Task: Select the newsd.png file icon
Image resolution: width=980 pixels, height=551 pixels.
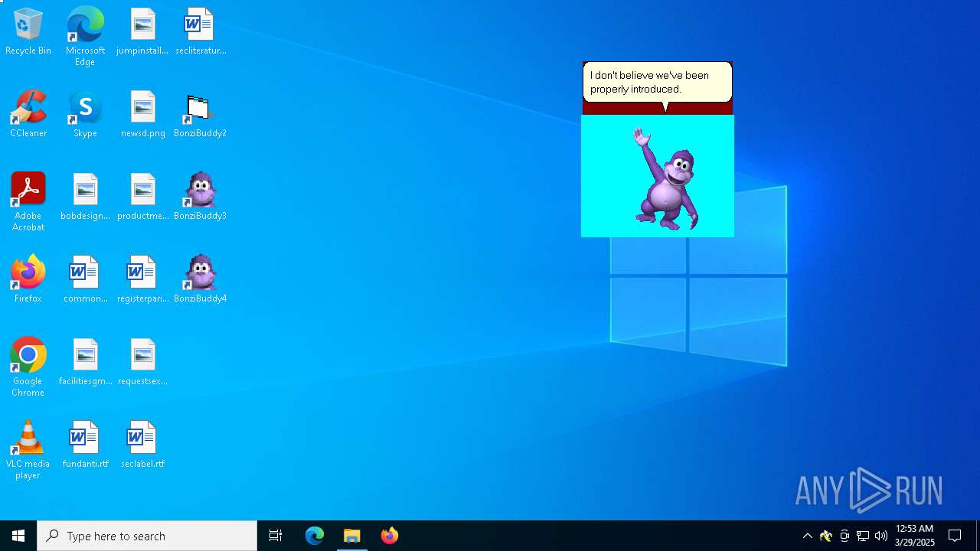Action: [142, 114]
